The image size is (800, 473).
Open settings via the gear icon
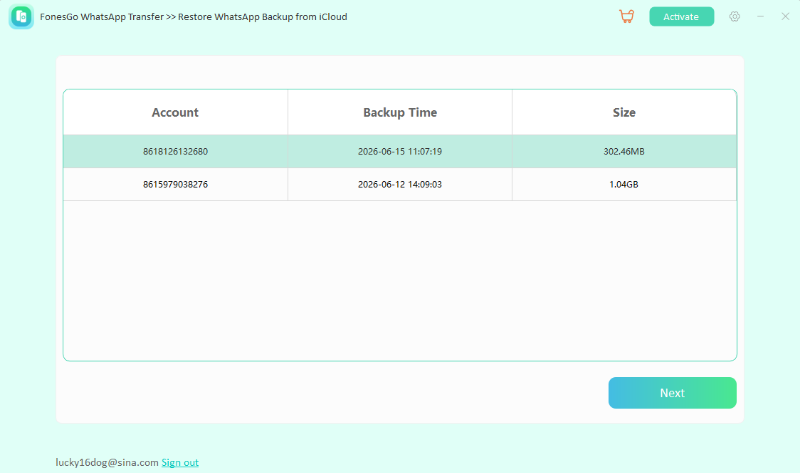(x=734, y=16)
